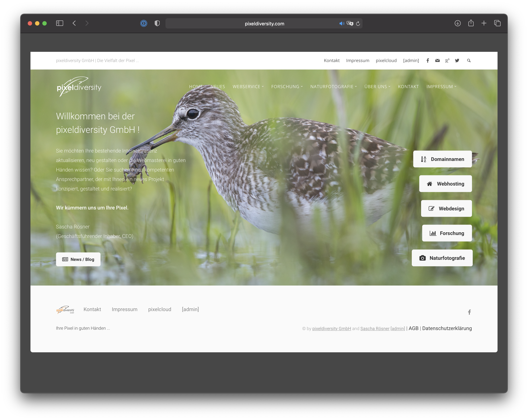Expand the WEBSERVICE dropdown menu
The image size is (528, 420).
(248, 86)
